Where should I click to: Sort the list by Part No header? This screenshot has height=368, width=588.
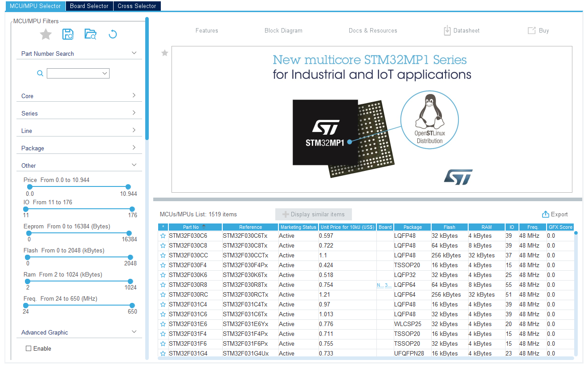[195, 227]
